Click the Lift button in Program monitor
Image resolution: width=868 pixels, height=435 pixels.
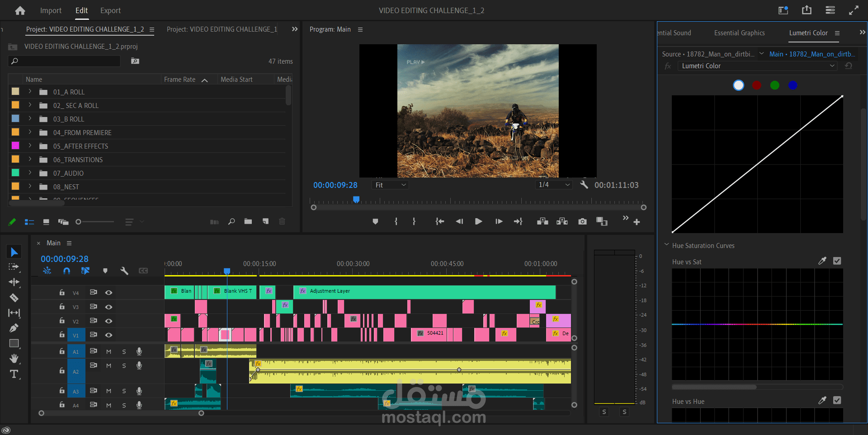point(542,221)
